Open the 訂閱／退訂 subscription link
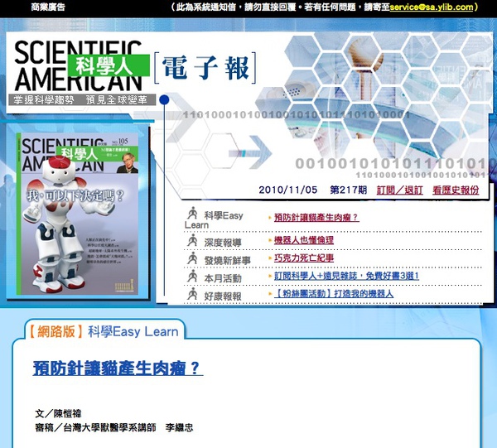497x448 pixels. click(400, 190)
